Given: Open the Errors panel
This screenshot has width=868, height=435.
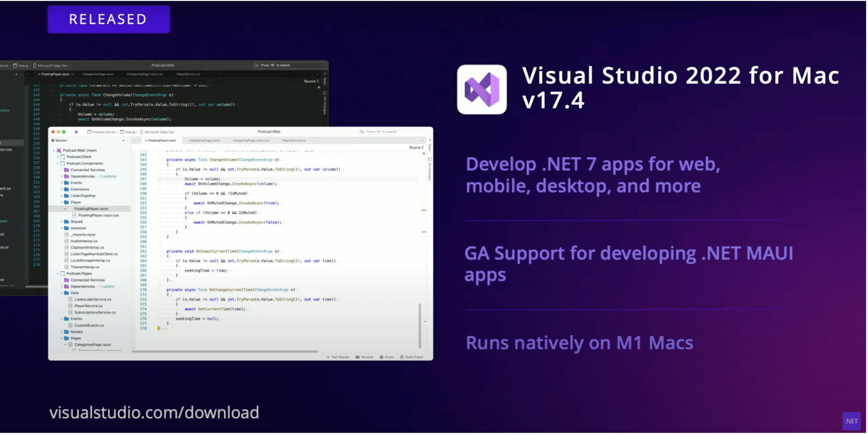Looking at the screenshot, I should pyautogui.click(x=387, y=357).
